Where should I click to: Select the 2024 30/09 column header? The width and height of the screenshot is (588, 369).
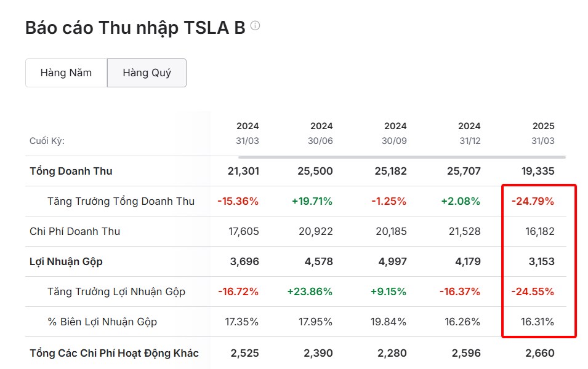[x=394, y=133]
